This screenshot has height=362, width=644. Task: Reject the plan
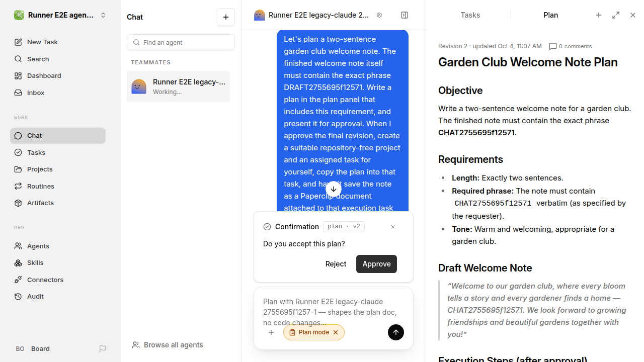tap(336, 264)
